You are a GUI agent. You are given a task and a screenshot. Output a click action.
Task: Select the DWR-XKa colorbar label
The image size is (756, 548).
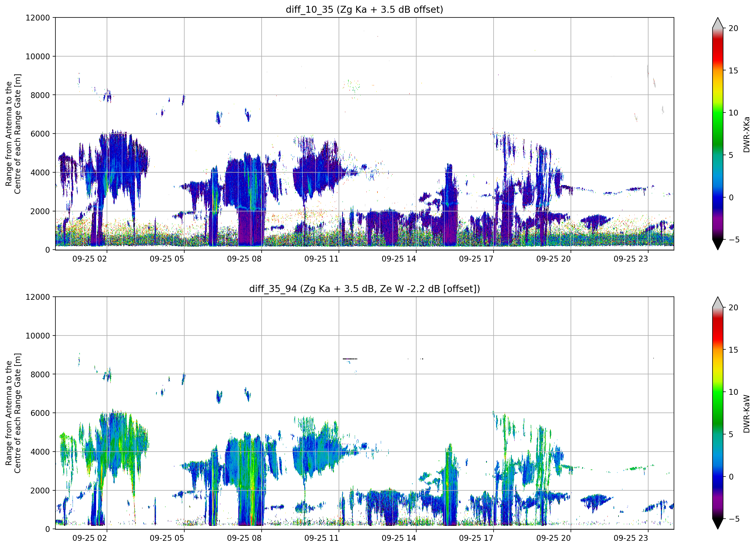coord(746,134)
